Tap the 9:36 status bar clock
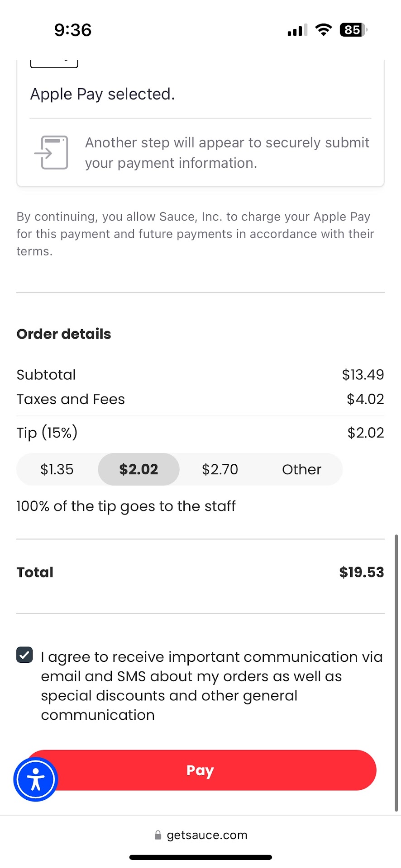Screen dimensions: 401x868 [73, 30]
